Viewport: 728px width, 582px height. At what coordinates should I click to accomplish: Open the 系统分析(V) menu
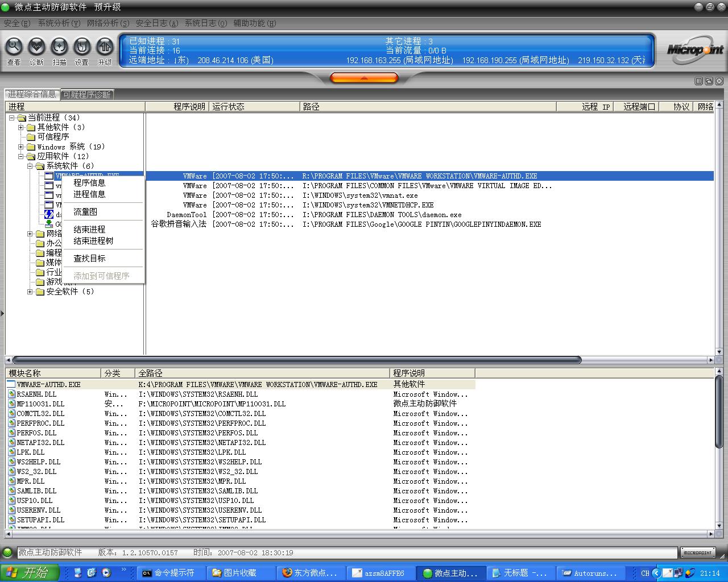point(59,23)
